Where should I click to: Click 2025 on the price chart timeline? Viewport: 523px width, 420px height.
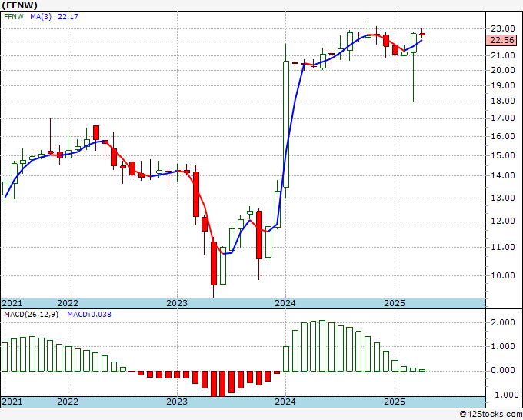point(395,303)
